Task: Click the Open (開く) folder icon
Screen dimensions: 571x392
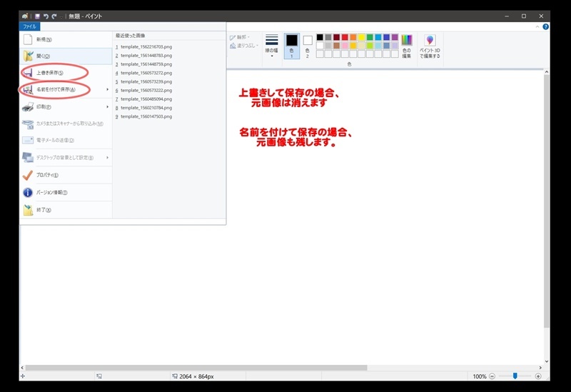Action: [29, 56]
